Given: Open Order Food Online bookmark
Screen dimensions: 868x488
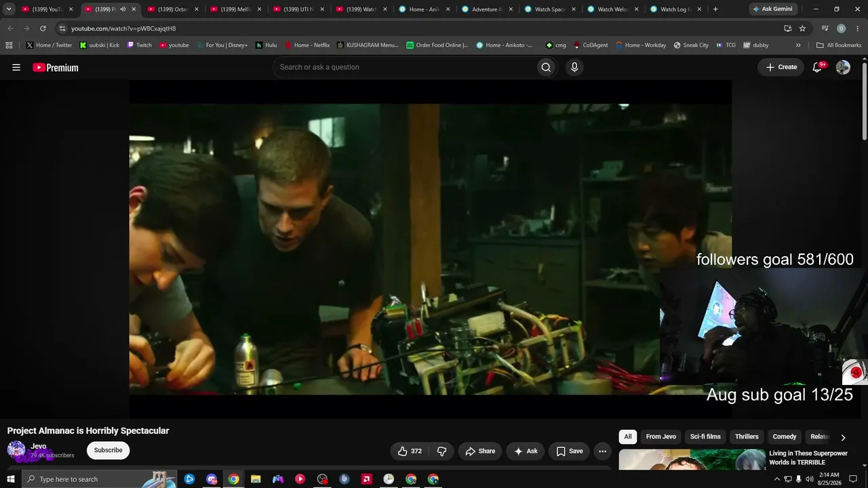Looking at the screenshot, I should pyautogui.click(x=437, y=45).
